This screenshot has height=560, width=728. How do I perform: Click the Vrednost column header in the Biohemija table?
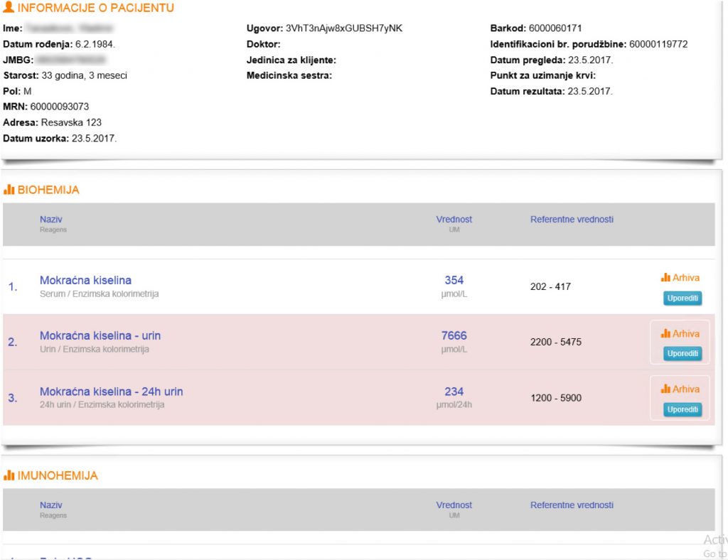click(x=454, y=220)
